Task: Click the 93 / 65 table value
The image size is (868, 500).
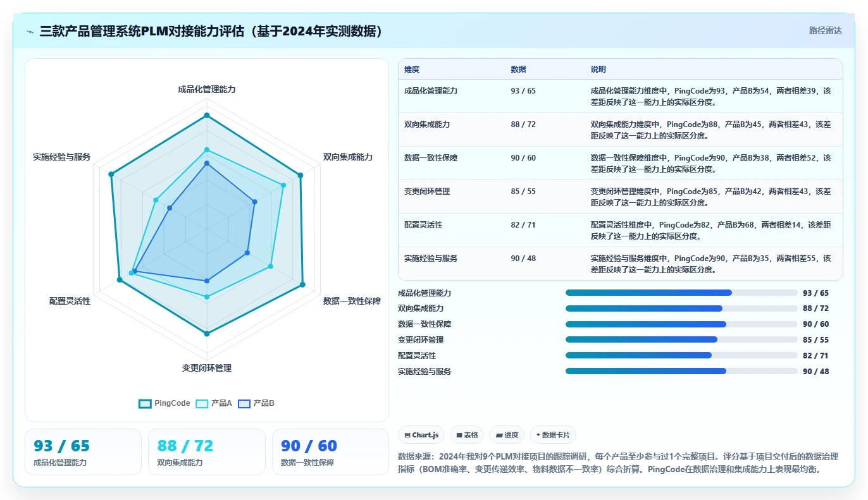Action: tap(523, 91)
